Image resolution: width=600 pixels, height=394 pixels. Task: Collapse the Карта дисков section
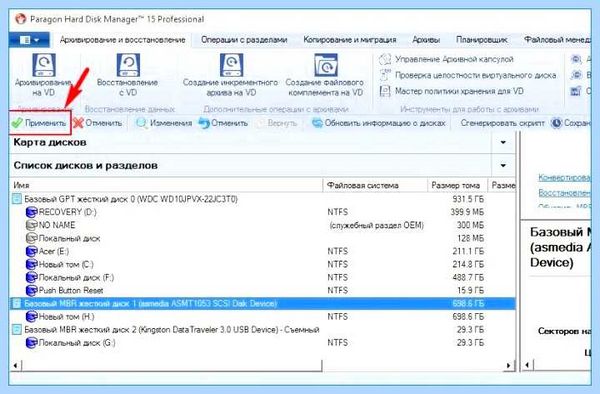click(503, 142)
